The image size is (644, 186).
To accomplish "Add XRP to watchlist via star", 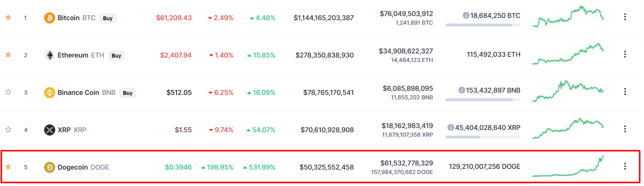I will (8, 129).
